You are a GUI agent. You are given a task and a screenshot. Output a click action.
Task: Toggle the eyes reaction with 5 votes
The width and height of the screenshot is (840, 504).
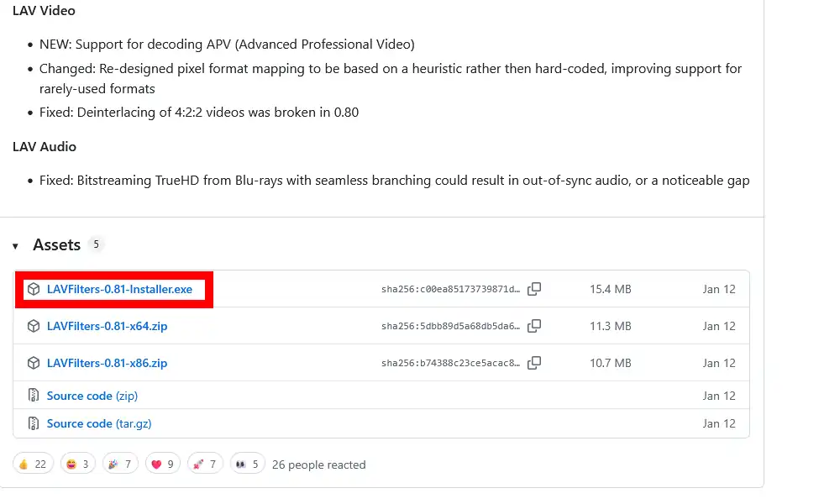pyautogui.click(x=247, y=464)
